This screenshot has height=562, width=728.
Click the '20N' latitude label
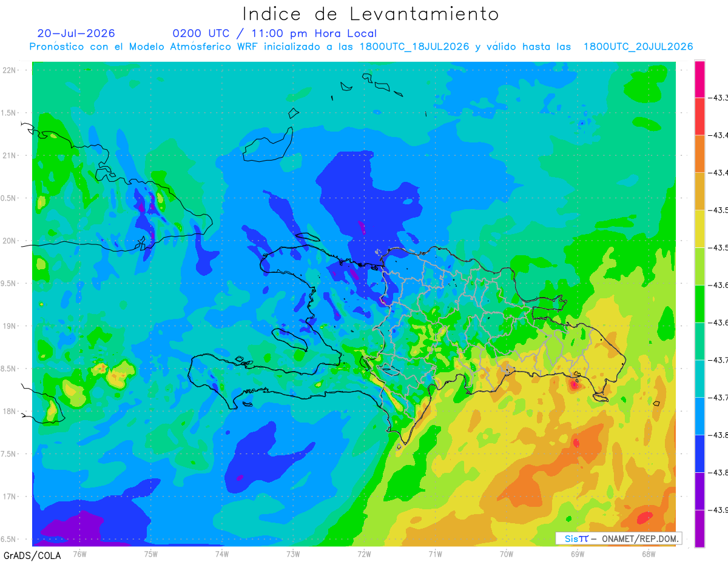(10, 241)
